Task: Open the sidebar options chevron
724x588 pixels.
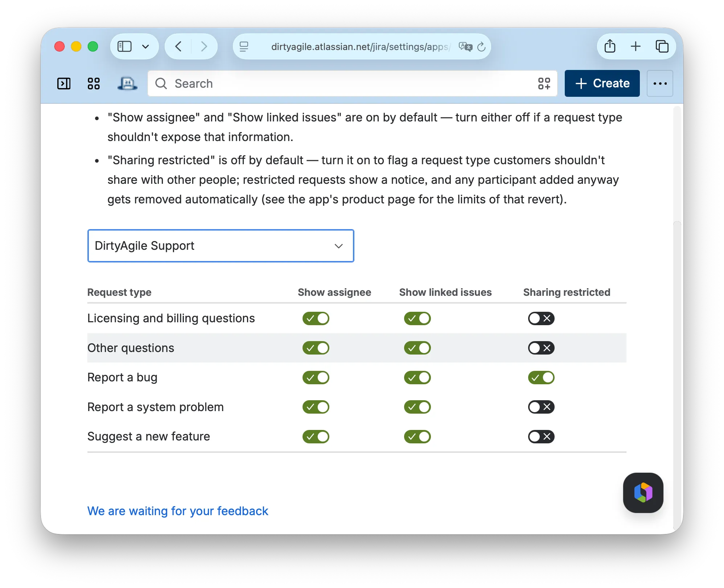Action: pos(146,46)
